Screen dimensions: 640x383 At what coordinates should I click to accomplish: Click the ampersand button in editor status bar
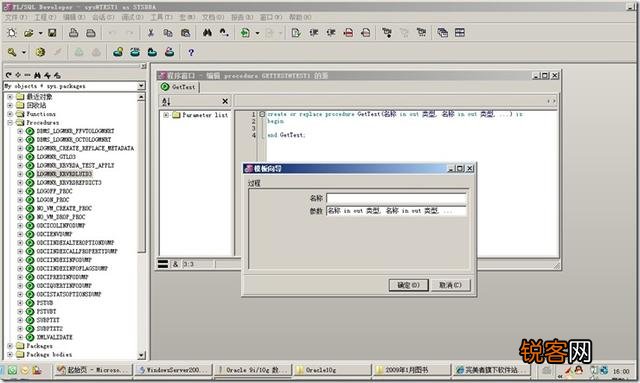[x=175, y=264]
